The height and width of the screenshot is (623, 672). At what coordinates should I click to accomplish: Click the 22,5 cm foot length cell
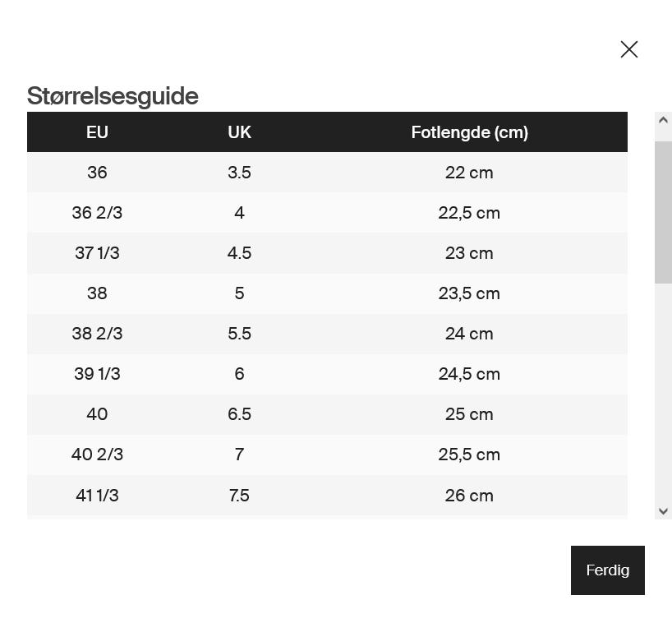click(x=469, y=213)
